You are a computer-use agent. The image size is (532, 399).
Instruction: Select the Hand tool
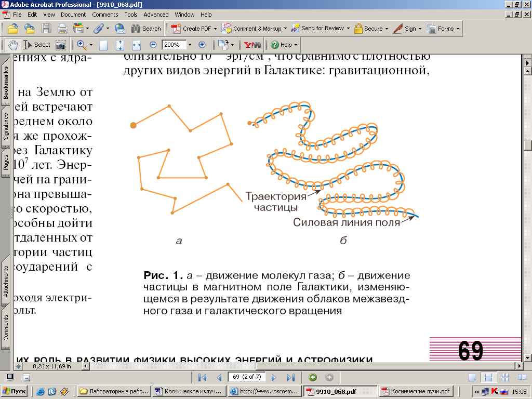13,45
